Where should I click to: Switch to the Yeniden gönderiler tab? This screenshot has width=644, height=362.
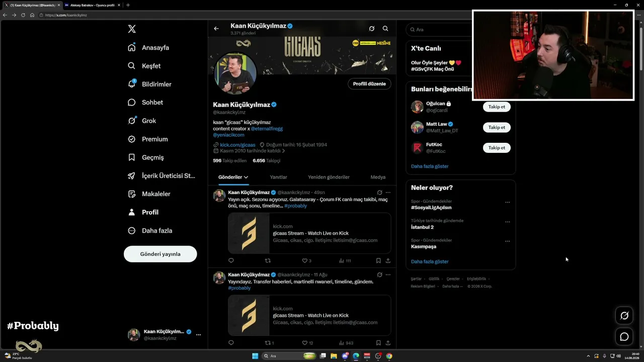tap(329, 177)
